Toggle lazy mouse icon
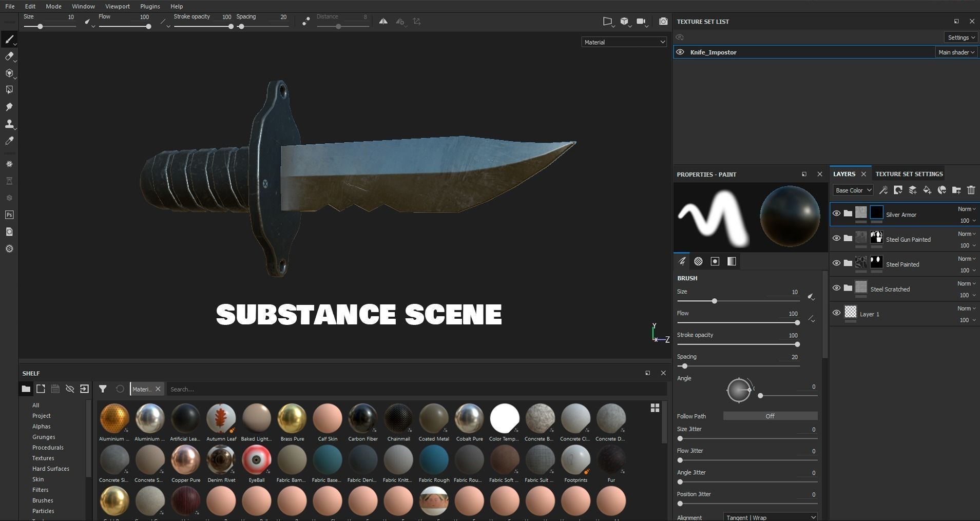Viewport: 980px width, 521px height. pos(306,22)
